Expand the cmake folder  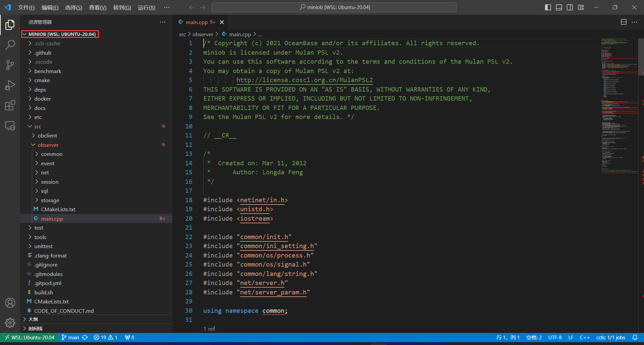42,80
